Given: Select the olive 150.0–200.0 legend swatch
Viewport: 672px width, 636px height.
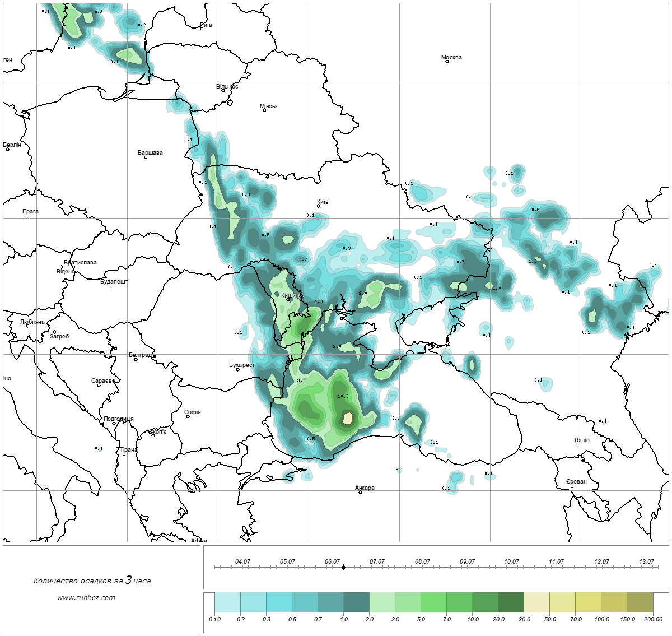Looking at the screenshot, I should point(640,603).
